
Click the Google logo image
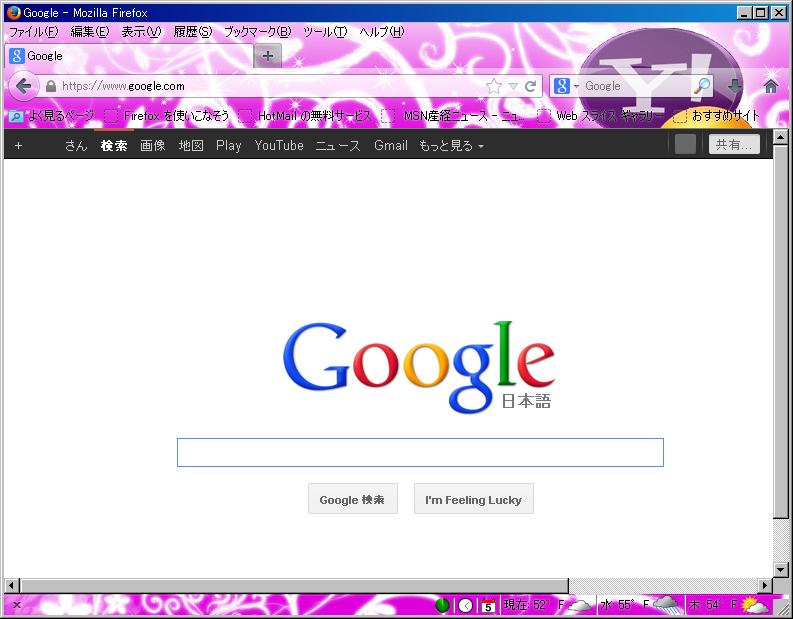point(419,367)
